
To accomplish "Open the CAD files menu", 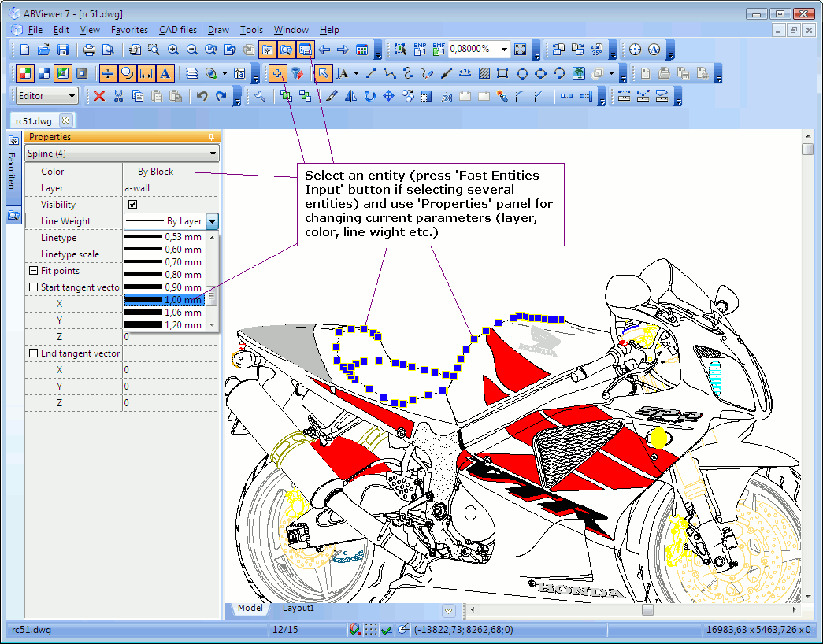I will pyautogui.click(x=177, y=30).
